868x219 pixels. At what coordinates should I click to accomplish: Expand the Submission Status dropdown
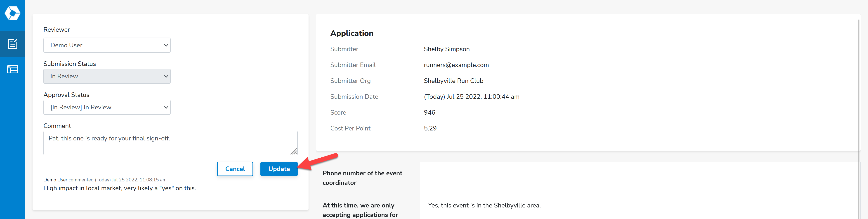[107, 76]
